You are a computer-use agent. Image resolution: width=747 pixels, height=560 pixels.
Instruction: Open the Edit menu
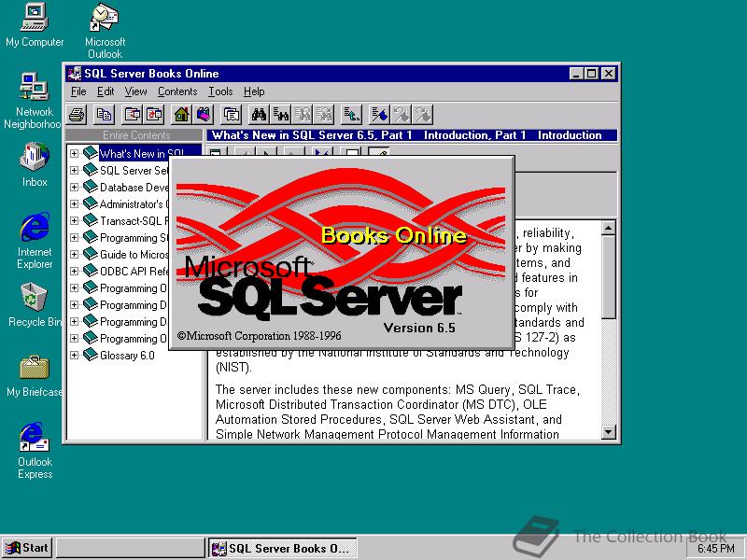tap(106, 91)
